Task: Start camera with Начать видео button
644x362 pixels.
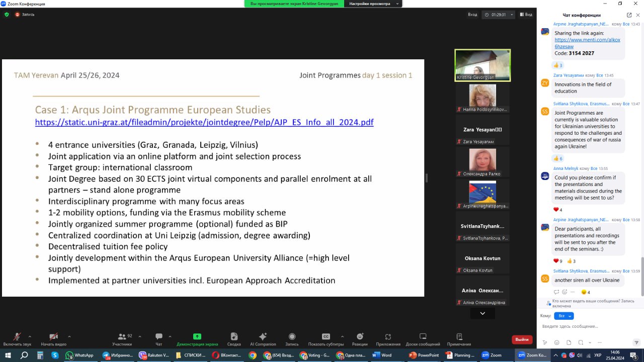Action: (53, 337)
